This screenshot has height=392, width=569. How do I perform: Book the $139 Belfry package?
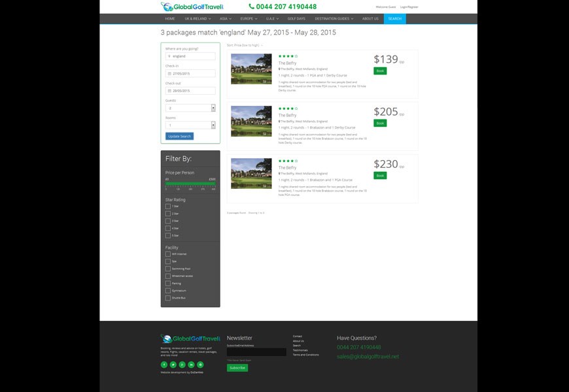[380, 71]
